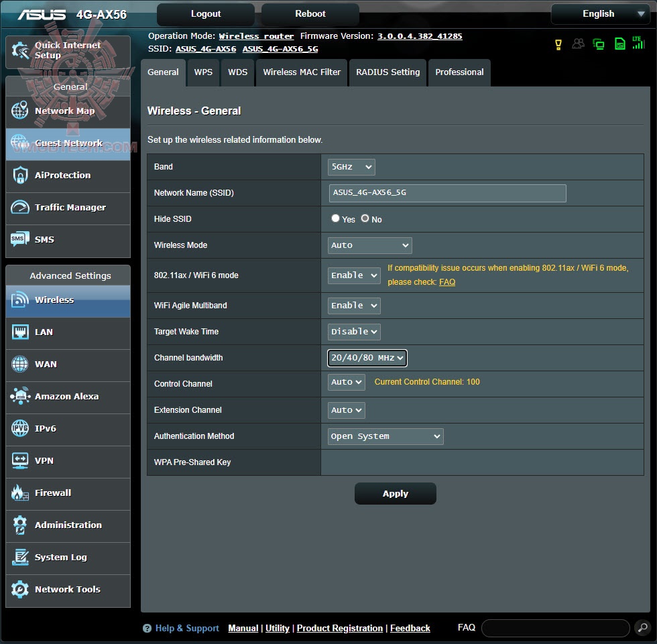Image resolution: width=657 pixels, height=644 pixels.
Task: Open the Wireless router operation mode link
Action: (x=256, y=36)
